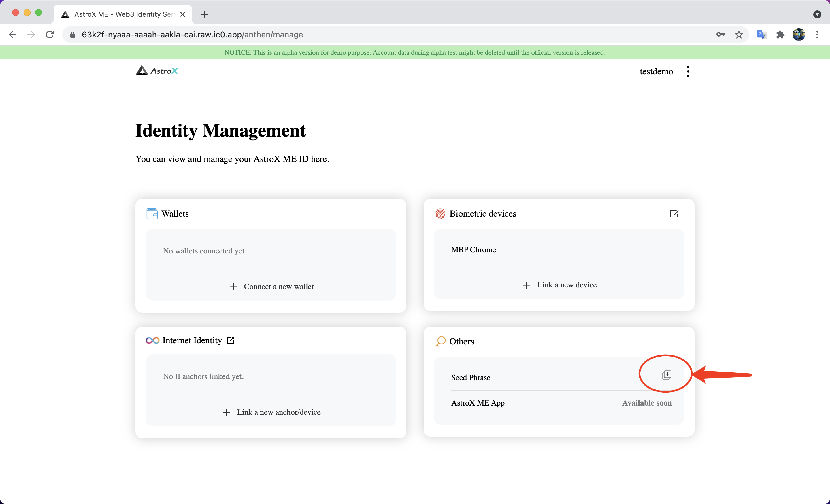830x504 pixels.
Task: Open the Chrome three-dot menu
Action: point(817,34)
